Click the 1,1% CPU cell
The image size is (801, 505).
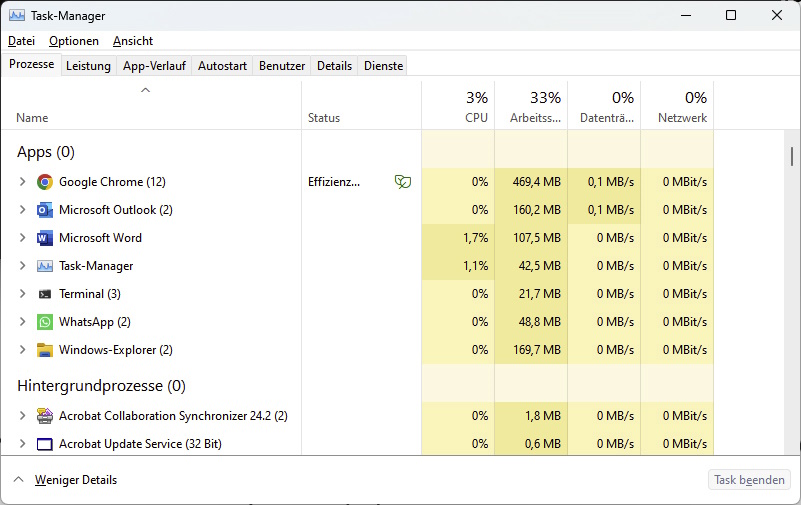(x=458, y=266)
